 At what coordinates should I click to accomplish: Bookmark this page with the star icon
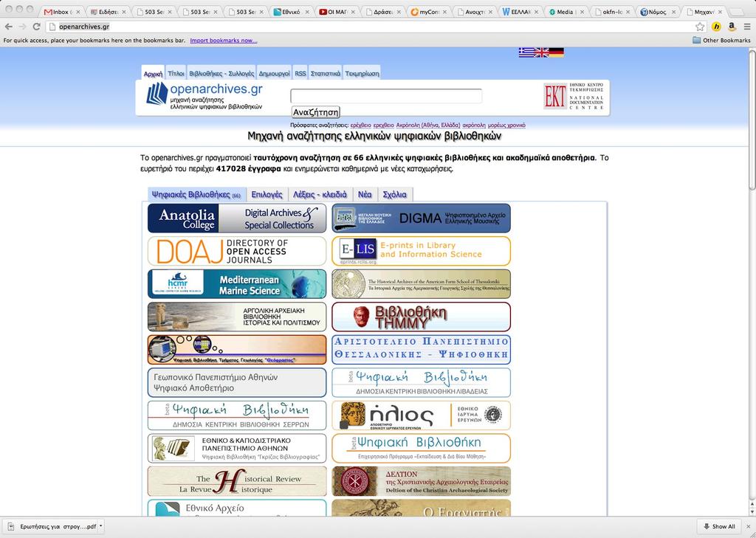(x=700, y=27)
